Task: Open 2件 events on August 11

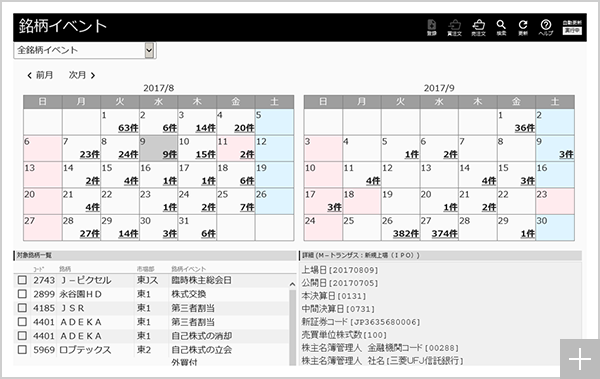Action: point(247,154)
